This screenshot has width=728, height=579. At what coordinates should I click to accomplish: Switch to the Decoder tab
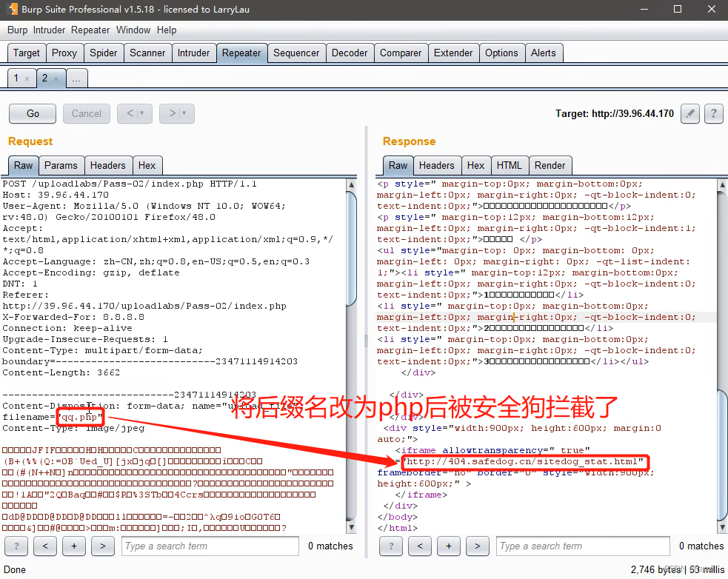click(350, 53)
